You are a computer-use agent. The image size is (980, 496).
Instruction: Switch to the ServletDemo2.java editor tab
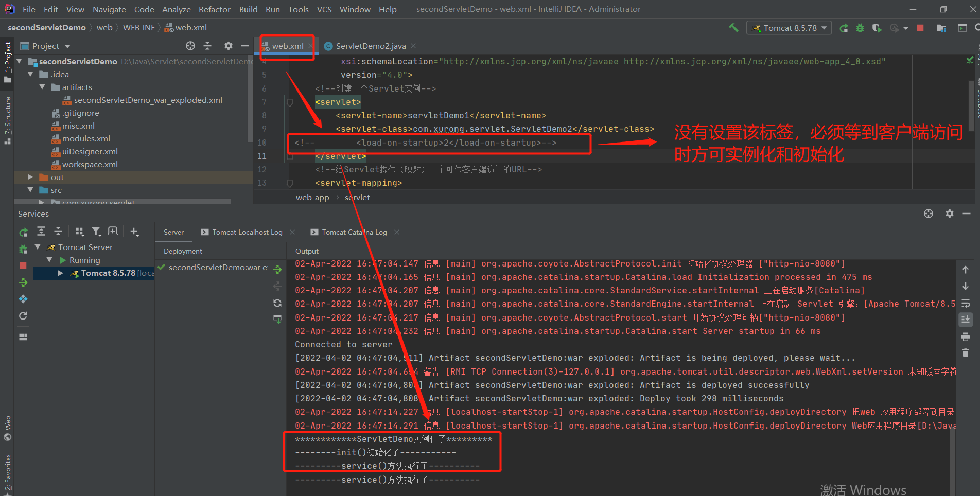click(371, 46)
